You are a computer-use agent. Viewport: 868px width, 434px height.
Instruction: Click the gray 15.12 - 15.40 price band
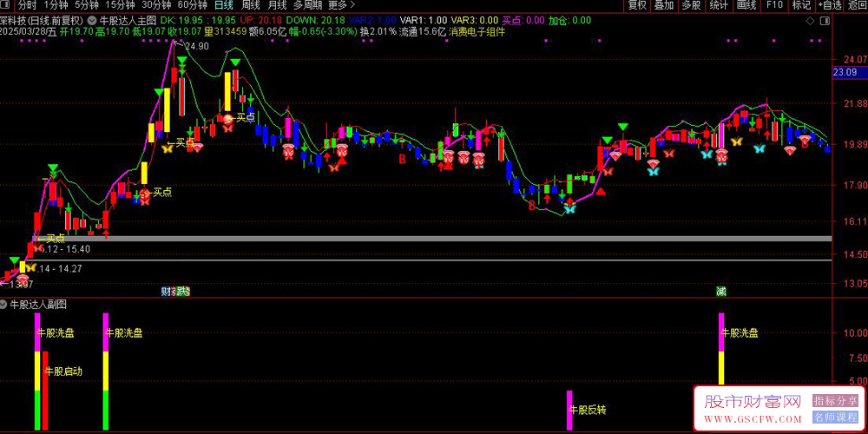[x=434, y=238]
